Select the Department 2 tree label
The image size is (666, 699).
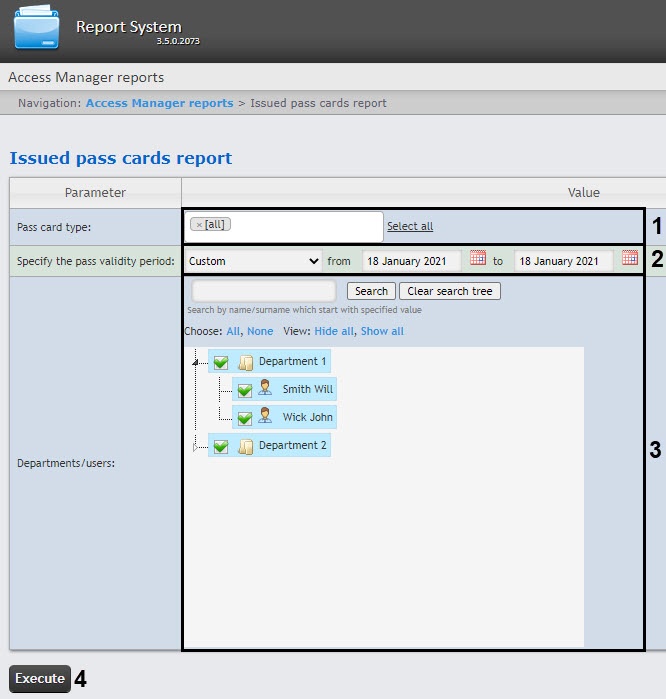tap(292, 445)
